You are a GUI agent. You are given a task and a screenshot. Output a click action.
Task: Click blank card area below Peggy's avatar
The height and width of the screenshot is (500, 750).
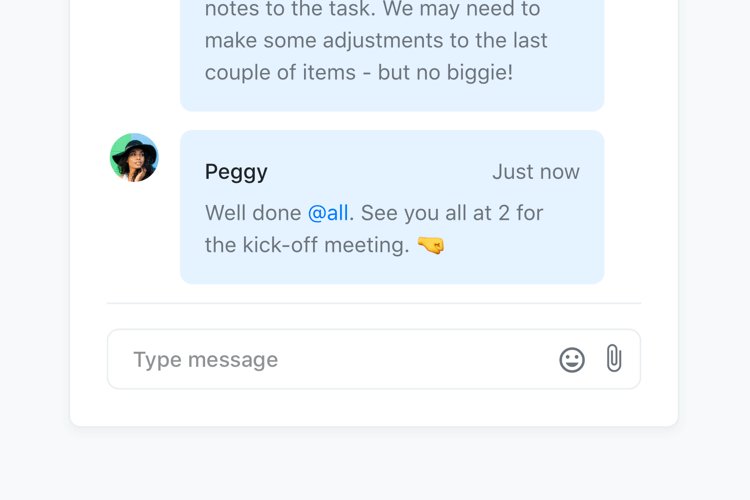tap(134, 240)
